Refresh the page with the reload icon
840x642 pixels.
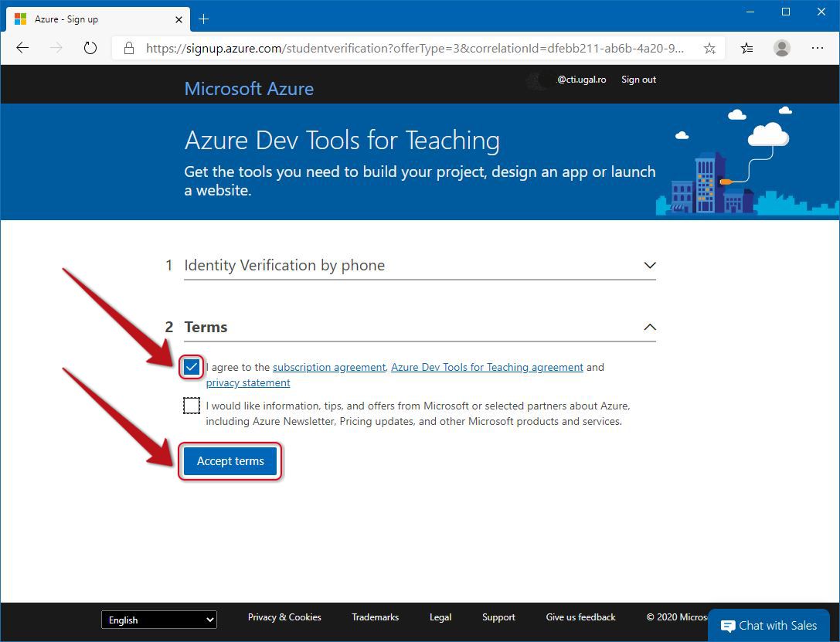[x=90, y=48]
